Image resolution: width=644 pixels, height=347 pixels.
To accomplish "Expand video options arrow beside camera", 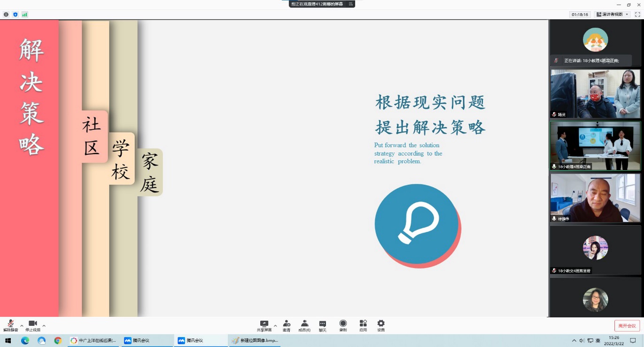I will pos(44,325).
